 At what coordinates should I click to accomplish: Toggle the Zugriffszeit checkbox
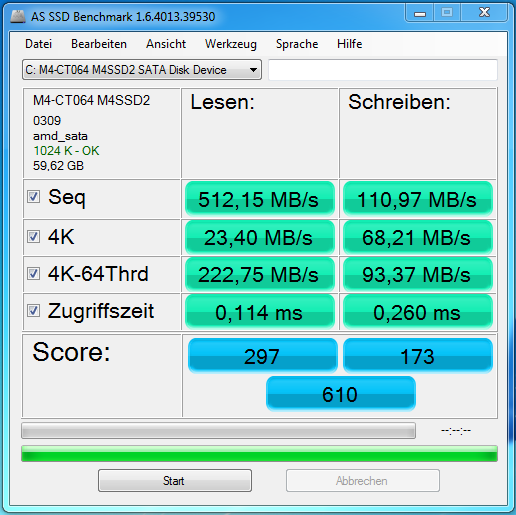(33, 311)
